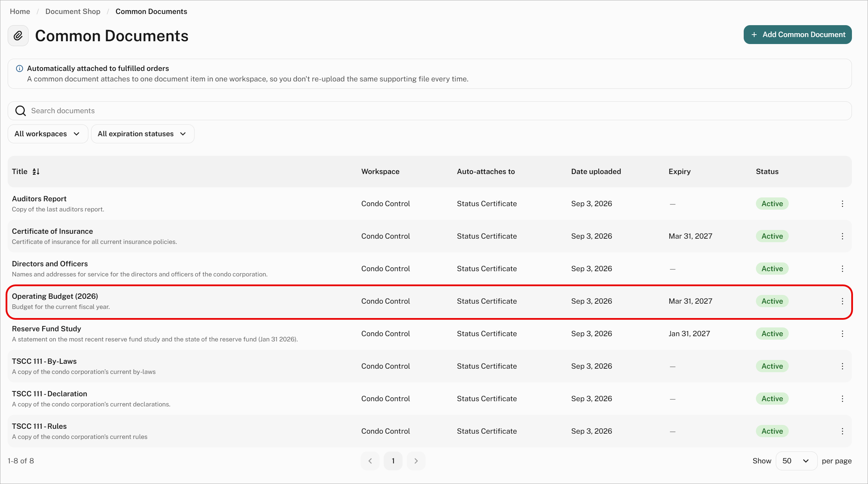
Task: Click the magnifier search icon
Action: (21, 111)
